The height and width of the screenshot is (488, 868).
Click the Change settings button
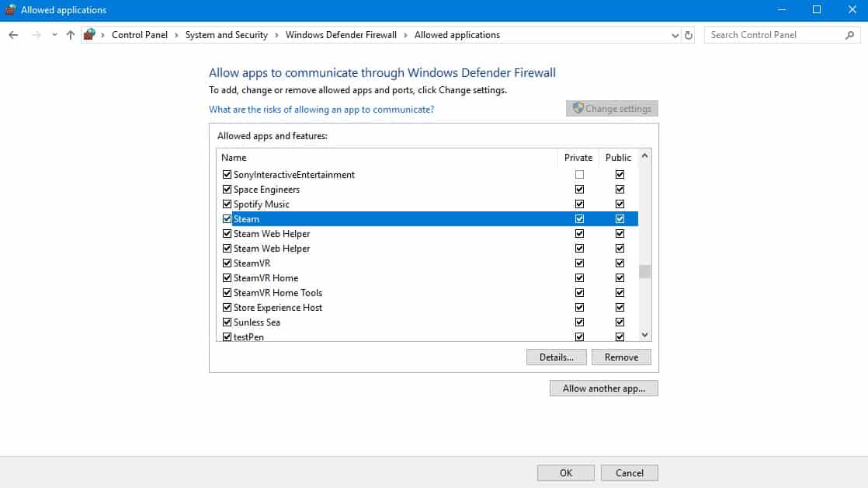[612, 109]
